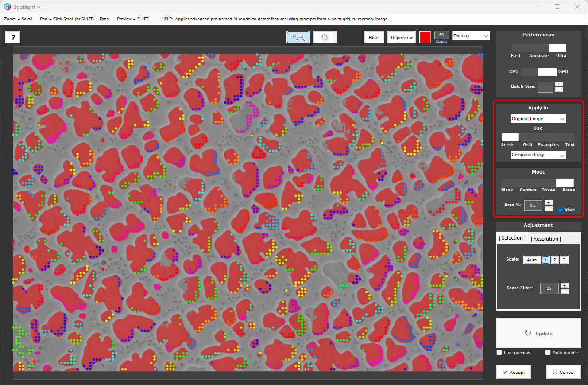588x385 pixels.
Task: Set Scale to Auto
Action: coord(532,260)
